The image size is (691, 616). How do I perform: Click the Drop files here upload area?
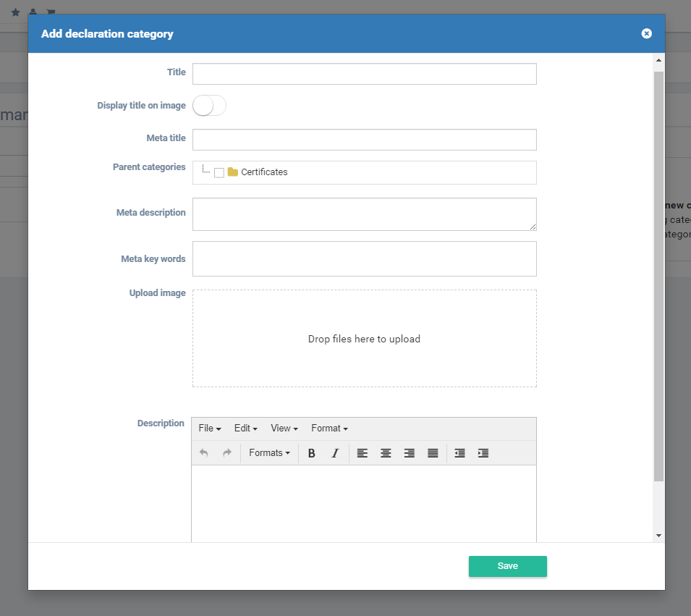tap(365, 339)
